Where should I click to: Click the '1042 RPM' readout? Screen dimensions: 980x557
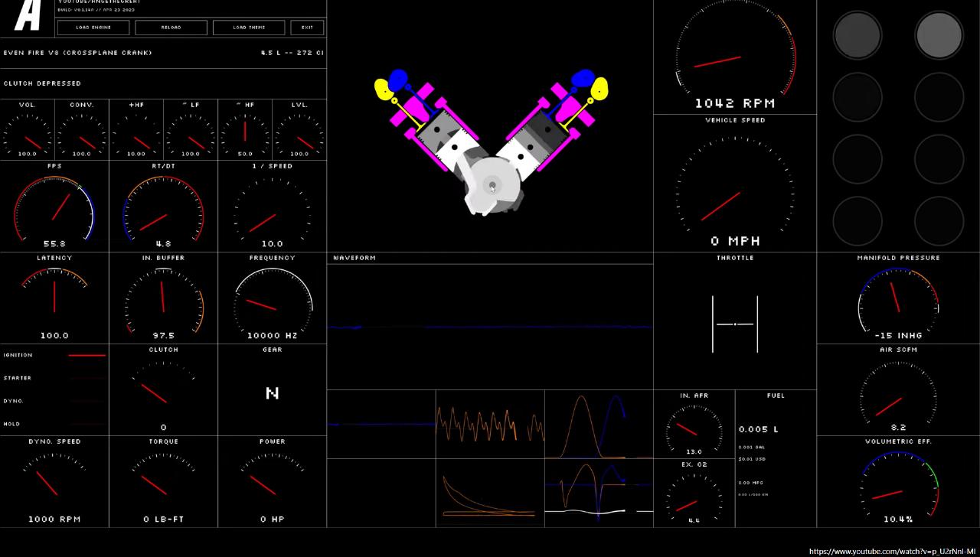coord(735,103)
